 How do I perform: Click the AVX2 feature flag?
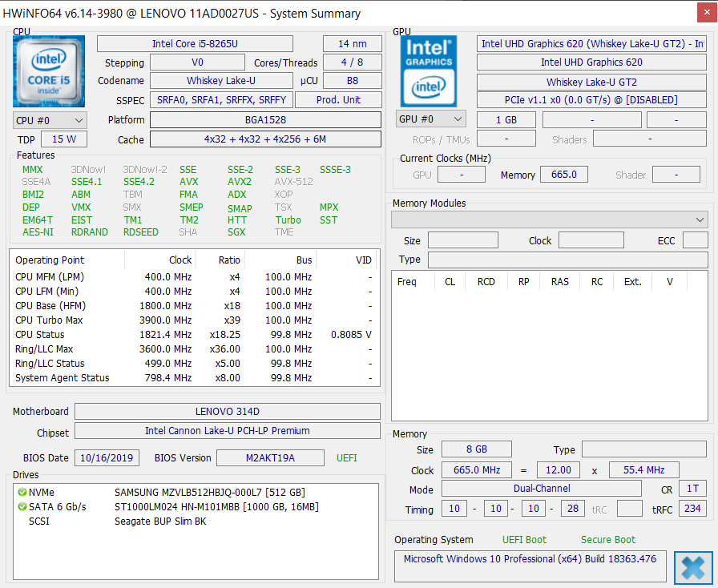pos(240,182)
